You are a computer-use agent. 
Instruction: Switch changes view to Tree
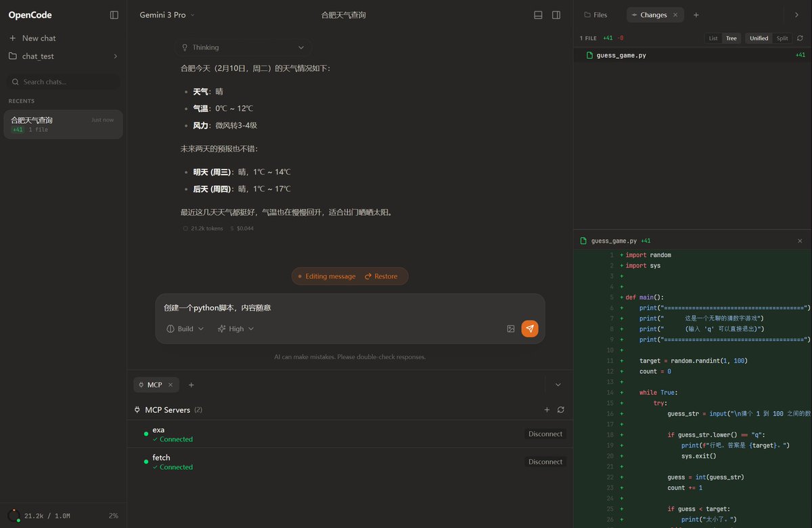point(731,39)
